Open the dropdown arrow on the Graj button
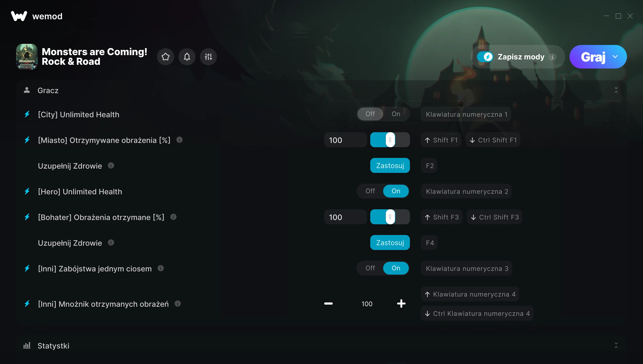The width and height of the screenshot is (643, 364). [615, 57]
